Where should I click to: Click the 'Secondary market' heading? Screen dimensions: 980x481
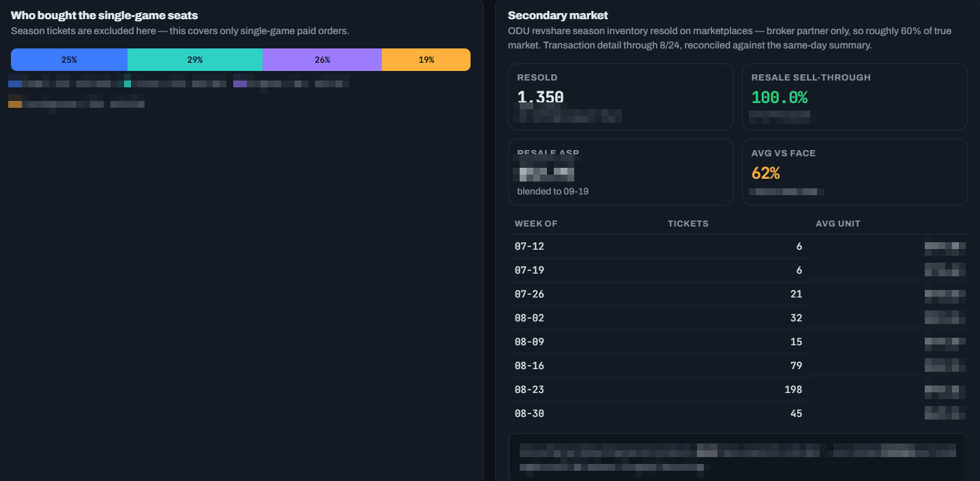coord(558,15)
